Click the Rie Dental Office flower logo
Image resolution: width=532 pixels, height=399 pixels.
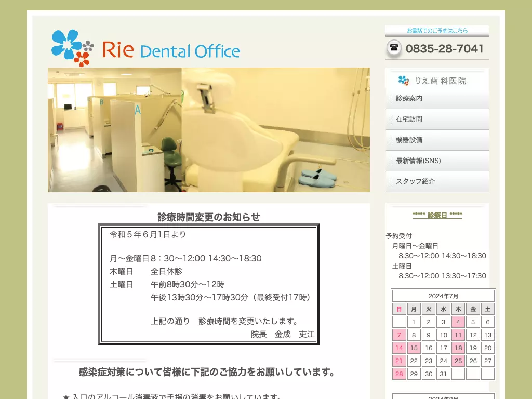point(72,48)
